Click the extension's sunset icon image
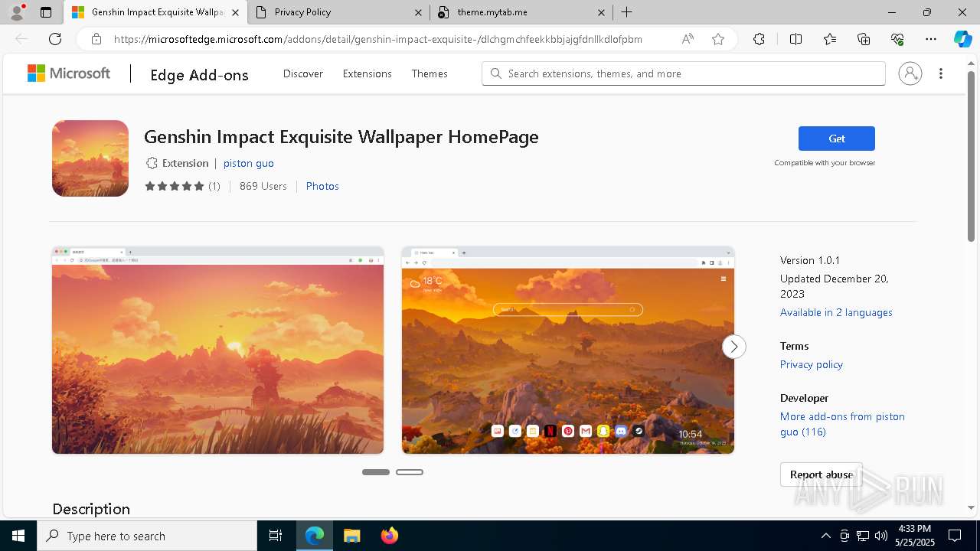Viewport: 980px width, 551px height. pos(90,158)
